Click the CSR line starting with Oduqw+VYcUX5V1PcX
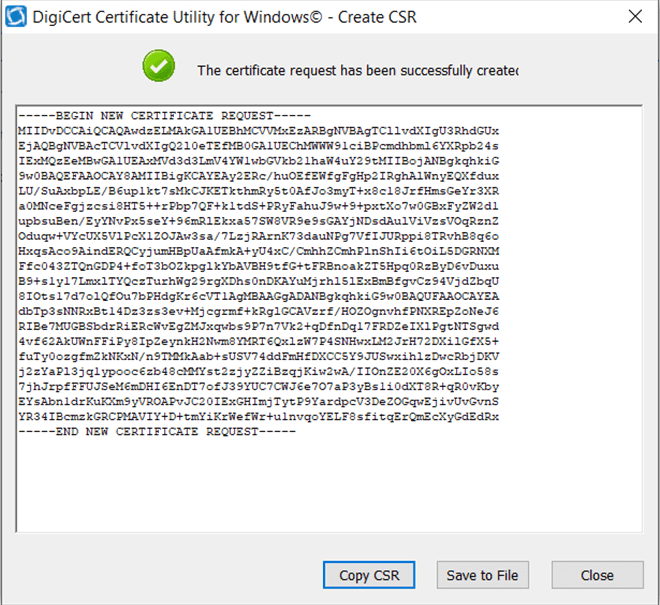Image resolution: width=660 pixels, height=605 pixels. (258, 236)
